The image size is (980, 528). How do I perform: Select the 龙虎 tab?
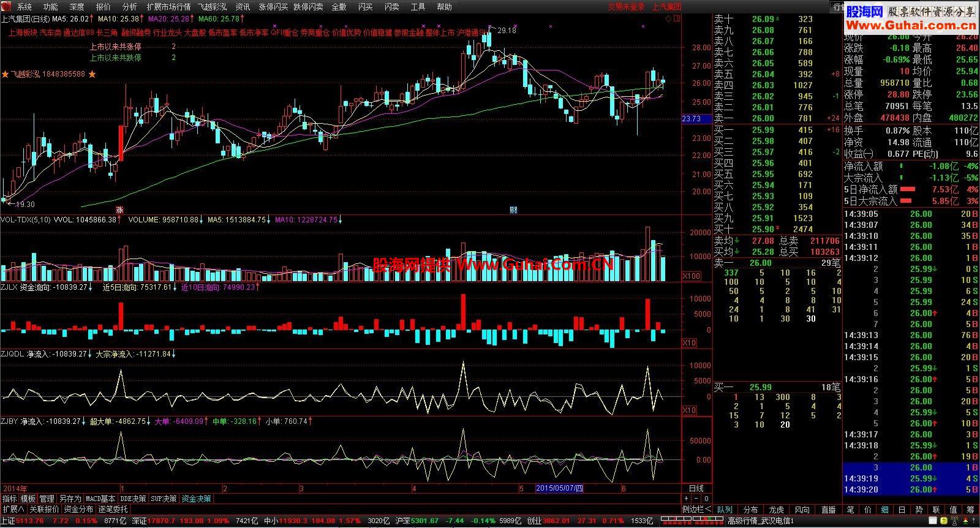[776, 510]
